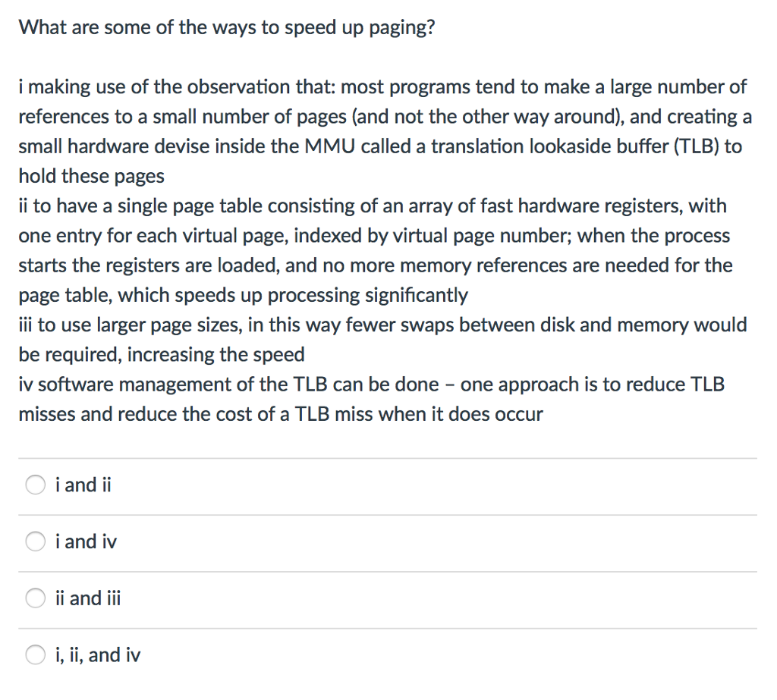Click the answer label "i, ii, and iv"
The image size is (777, 700).
(x=98, y=654)
